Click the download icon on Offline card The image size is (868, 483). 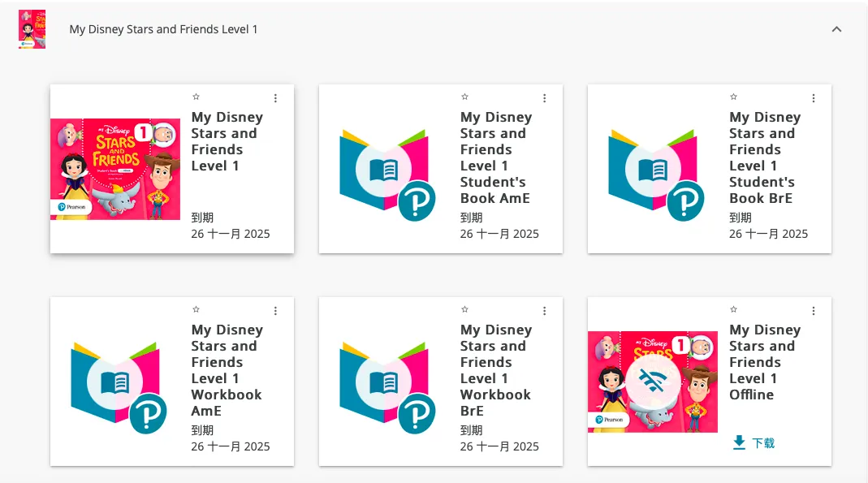pyautogui.click(x=739, y=442)
